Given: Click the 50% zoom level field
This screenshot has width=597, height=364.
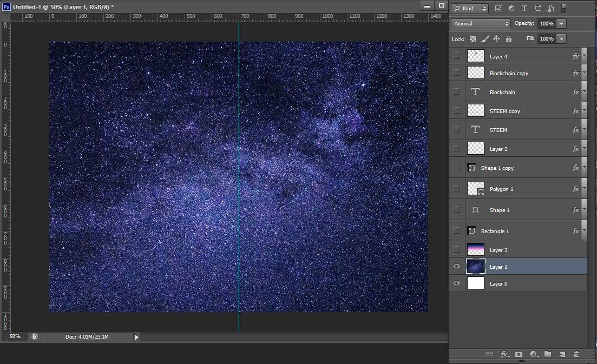Looking at the screenshot, I should 15,336.
